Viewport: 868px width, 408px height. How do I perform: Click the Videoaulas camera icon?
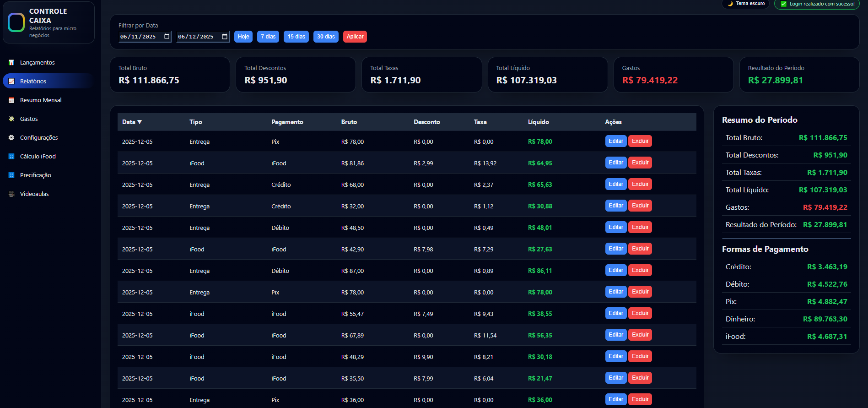click(x=11, y=194)
